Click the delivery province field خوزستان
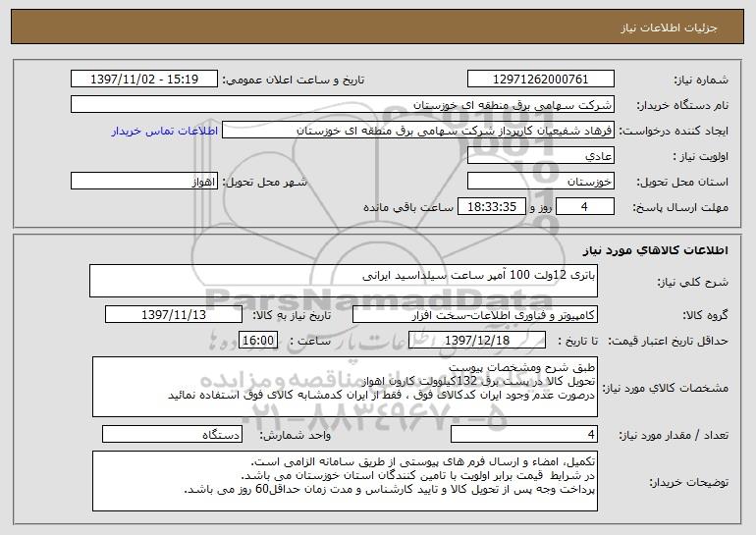Screen dimensions: 756x535 pos(540,182)
